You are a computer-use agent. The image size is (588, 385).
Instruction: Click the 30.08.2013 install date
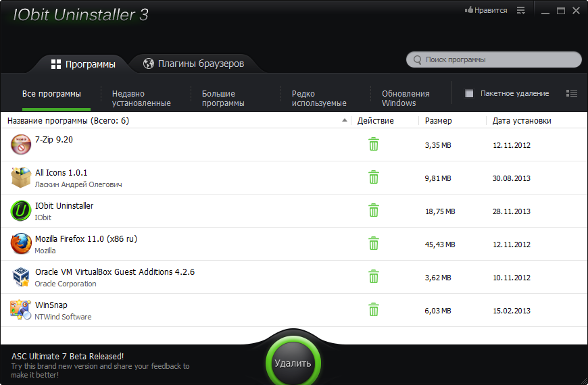pyautogui.click(x=512, y=178)
